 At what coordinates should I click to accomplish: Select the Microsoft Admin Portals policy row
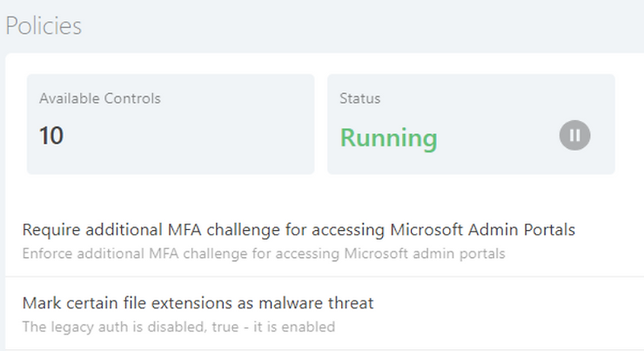pyautogui.click(x=325, y=241)
